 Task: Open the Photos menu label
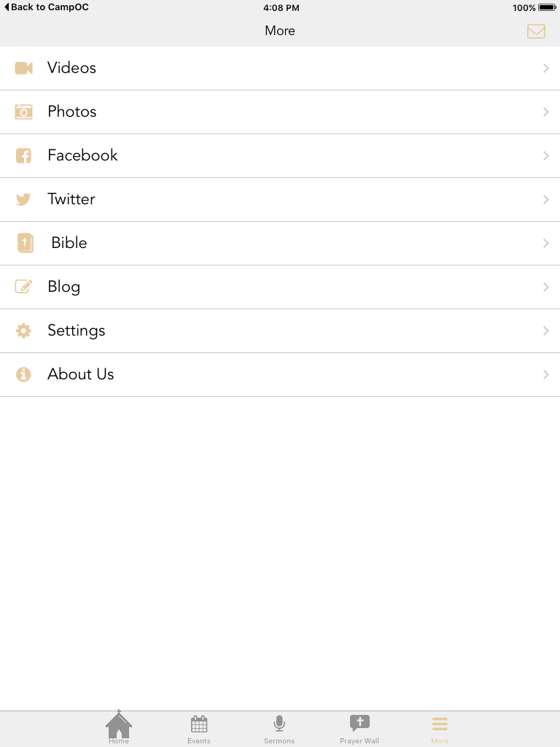[72, 112]
